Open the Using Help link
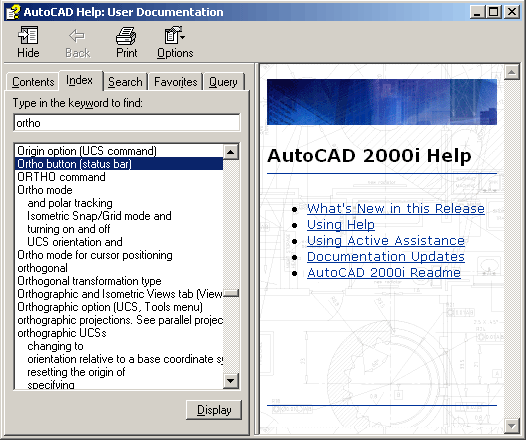 pos(340,224)
